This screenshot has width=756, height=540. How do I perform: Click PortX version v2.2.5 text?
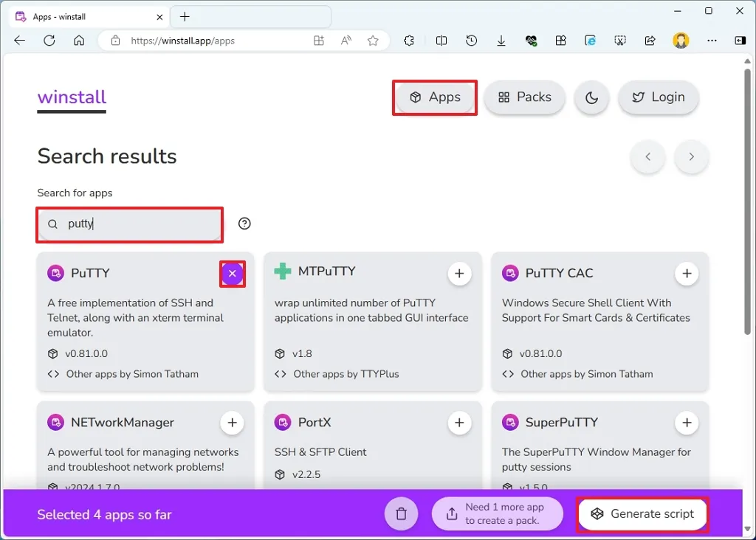click(306, 474)
